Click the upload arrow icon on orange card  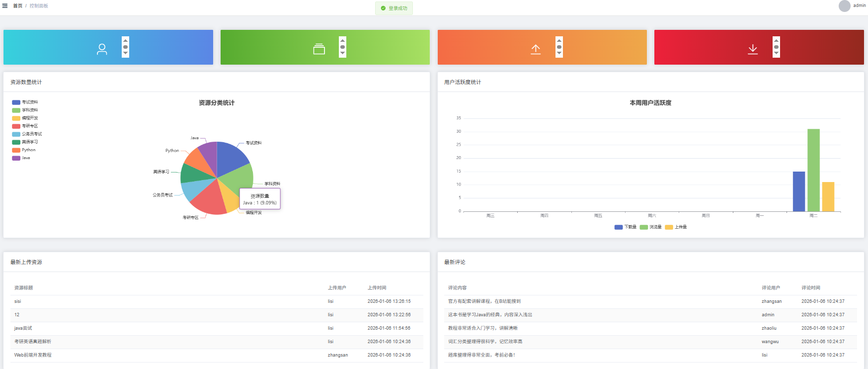click(x=536, y=49)
